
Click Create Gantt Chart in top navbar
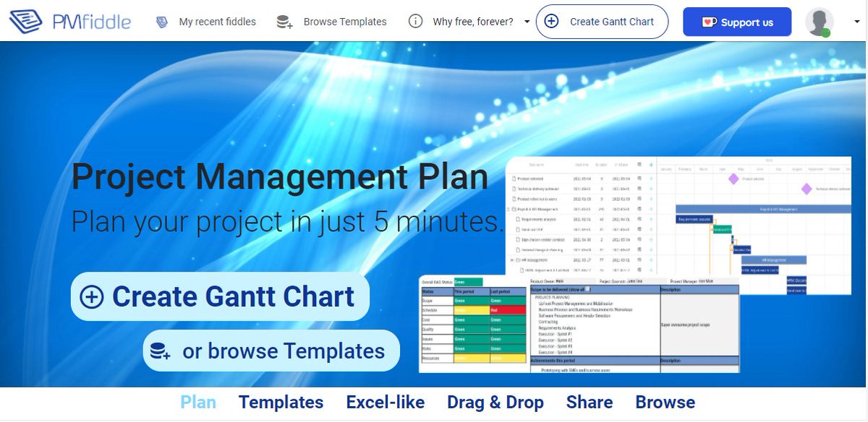602,22
